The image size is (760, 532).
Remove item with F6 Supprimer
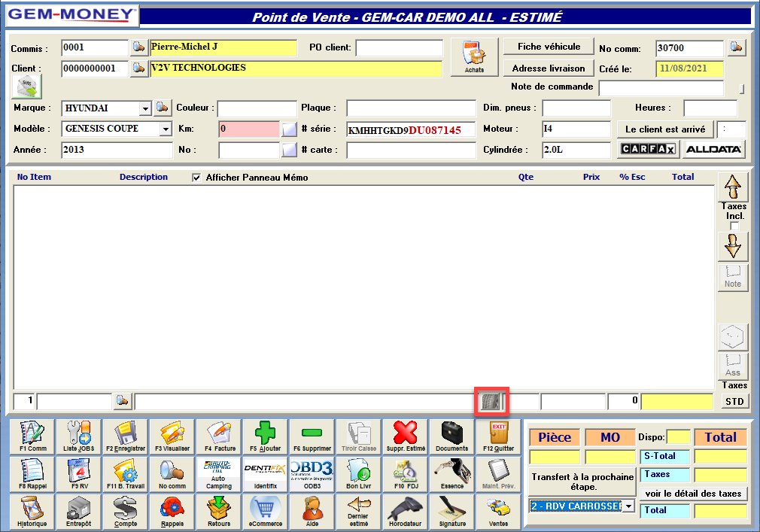[312, 436]
